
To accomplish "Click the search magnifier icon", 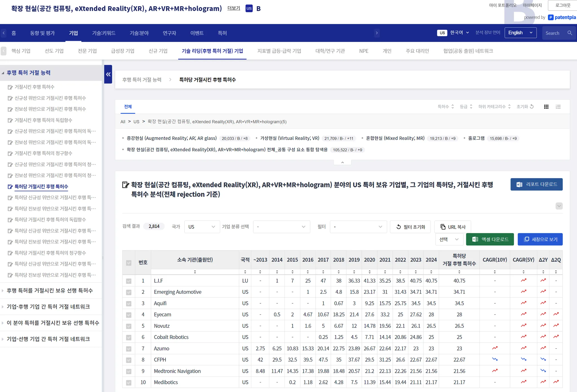I will click(x=570, y=33).
